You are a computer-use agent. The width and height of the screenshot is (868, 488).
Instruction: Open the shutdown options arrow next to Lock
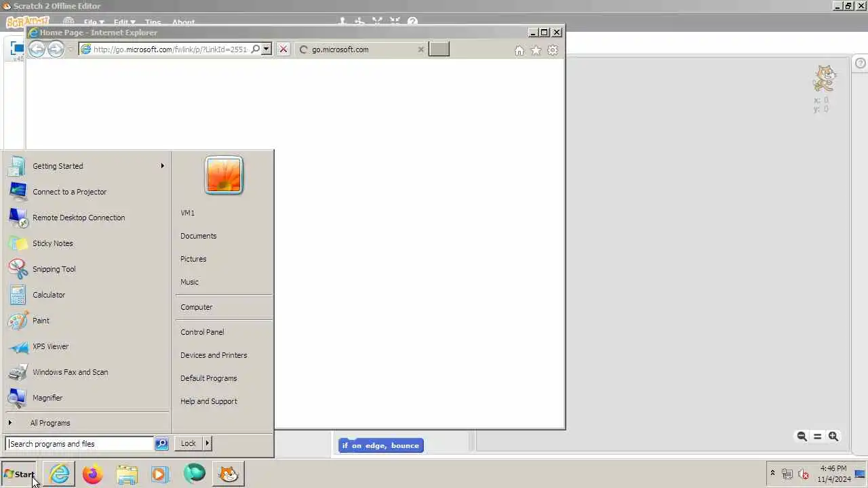[208, 443]
